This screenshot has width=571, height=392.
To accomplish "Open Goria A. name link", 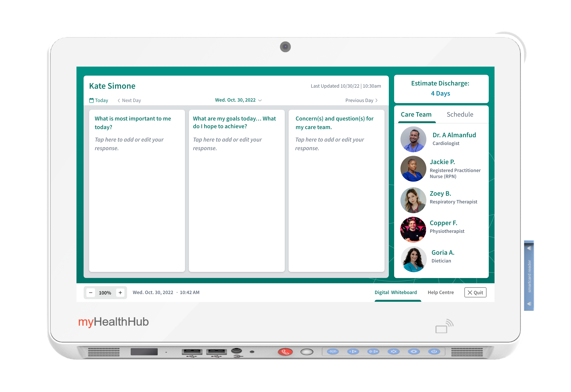I will pos(443,253).
